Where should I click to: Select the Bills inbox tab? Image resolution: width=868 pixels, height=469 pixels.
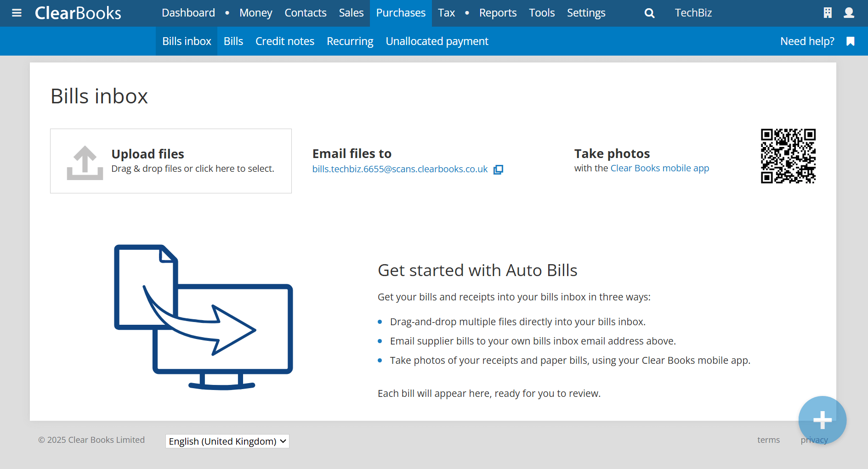tap(187, 41)
